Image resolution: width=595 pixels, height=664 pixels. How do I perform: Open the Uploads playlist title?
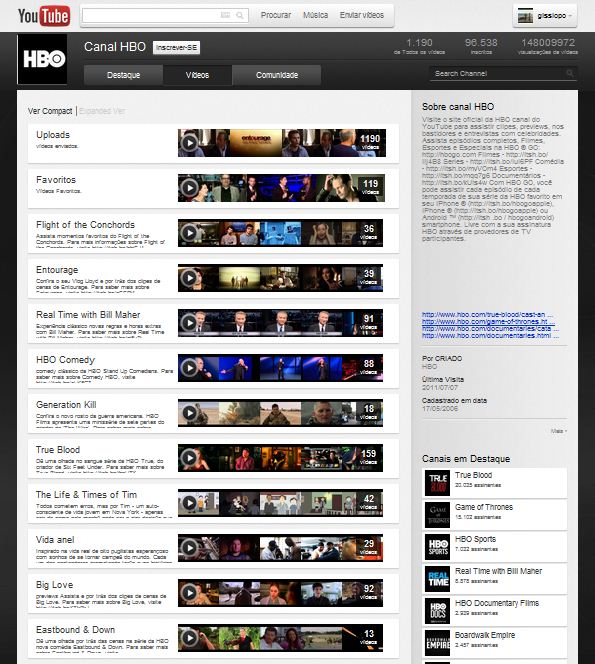coord(53,135)
